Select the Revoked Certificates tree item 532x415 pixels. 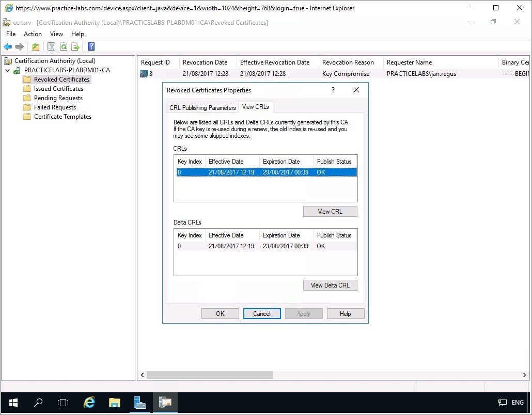tap(61, 79)
